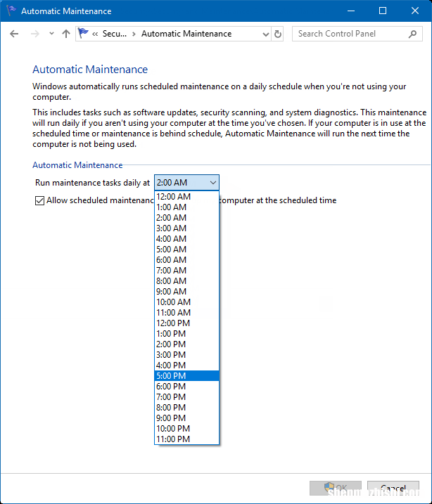Screen dimensions: 432x504
Task: Click the forward navigation arrow
Action: tap(34, 34)
